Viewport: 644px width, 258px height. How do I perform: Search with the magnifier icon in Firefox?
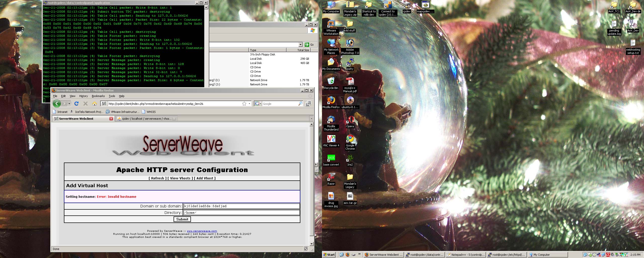tap(300, 104)
